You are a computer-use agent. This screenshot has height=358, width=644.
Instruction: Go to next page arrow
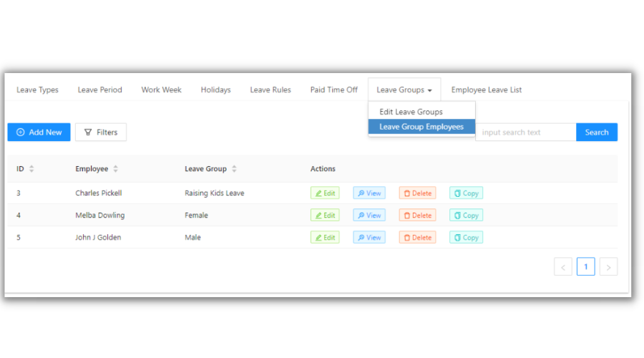coord(608,267)
